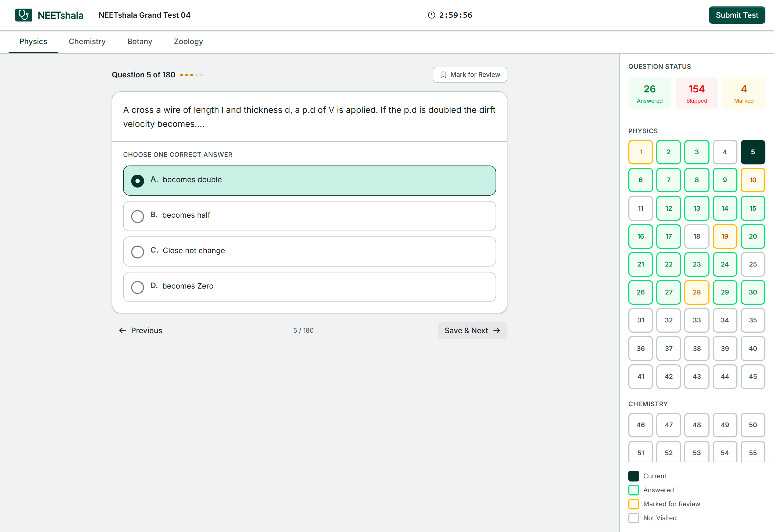
Task: Jump to question 2 in the palette
Action: (669, 152)
